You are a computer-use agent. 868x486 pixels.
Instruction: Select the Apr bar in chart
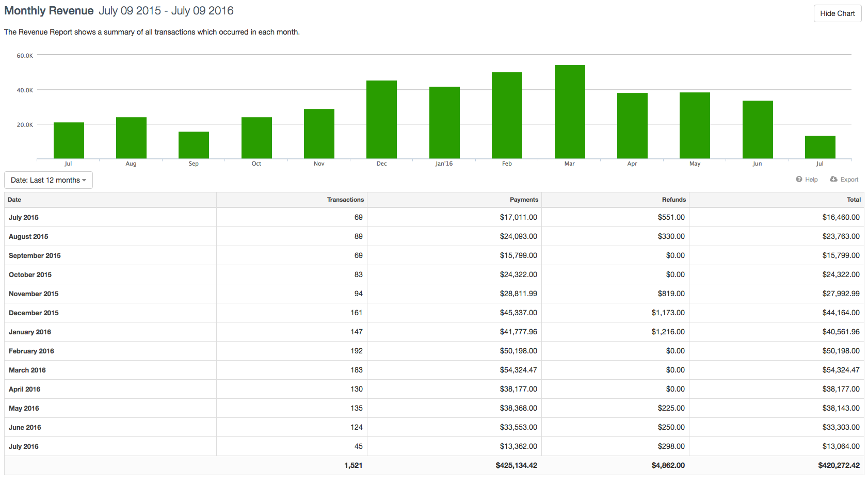[x=632, y=125]
